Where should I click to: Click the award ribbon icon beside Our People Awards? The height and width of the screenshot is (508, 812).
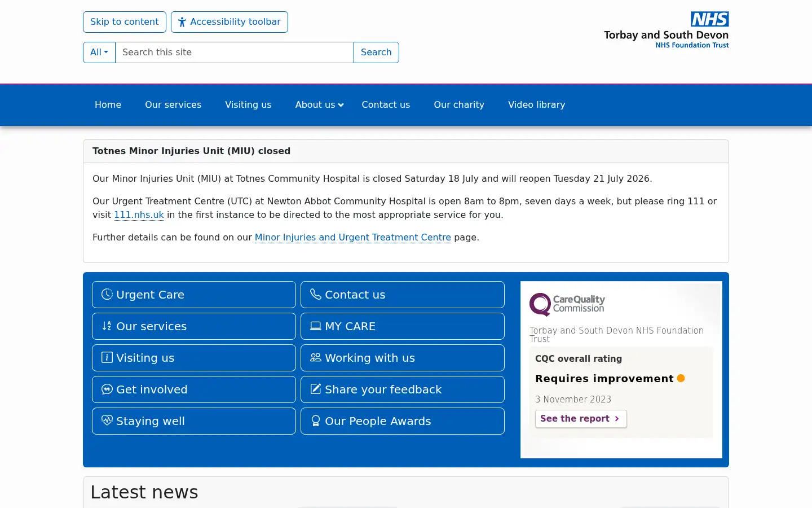[x=316, y=421]
